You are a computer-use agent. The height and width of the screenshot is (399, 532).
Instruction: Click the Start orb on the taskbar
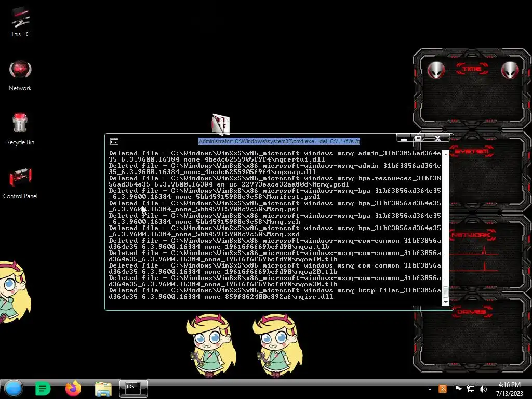point(14,389)
